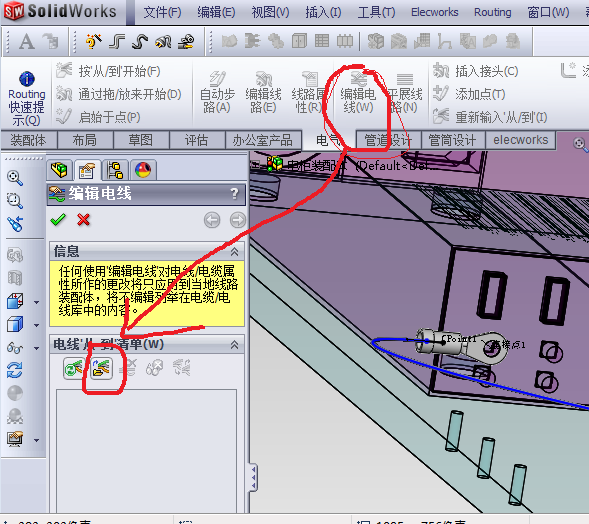Open the 视图(V) menu
589x524 pixels.
pyautogui.click(x=270, y=12)
